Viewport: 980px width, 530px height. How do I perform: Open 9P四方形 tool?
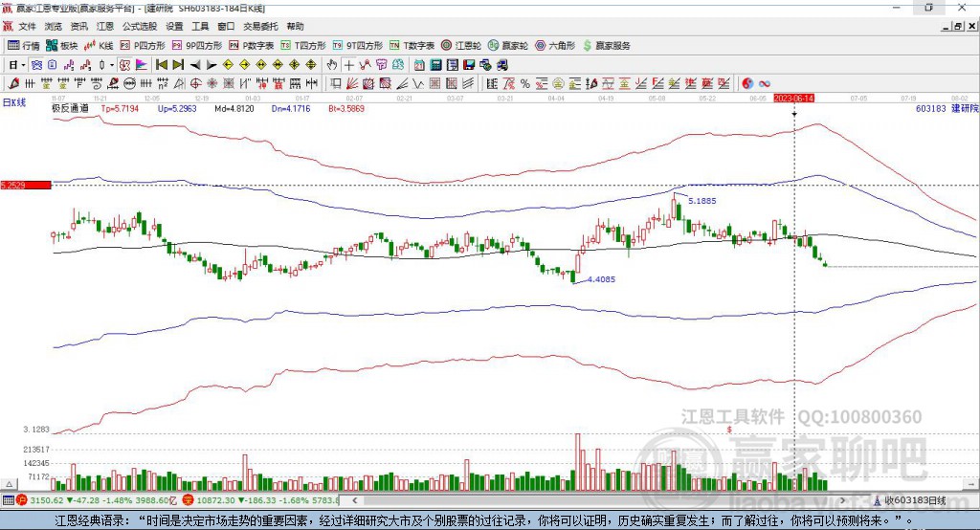(x=197, y=46)
